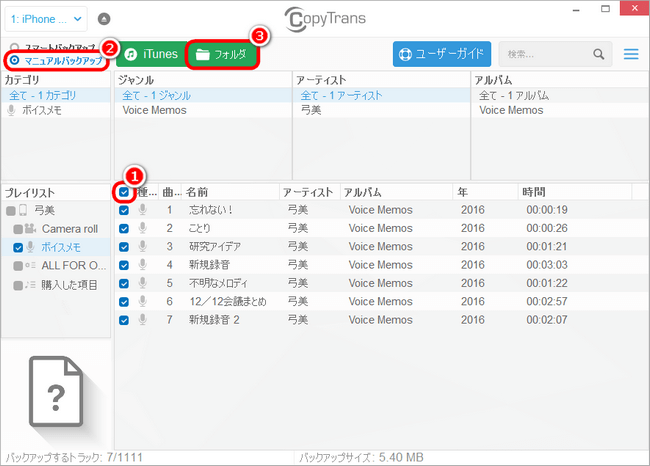Select the Camera roll playlist
Screen dimensions: 650x466
[70, 229]
